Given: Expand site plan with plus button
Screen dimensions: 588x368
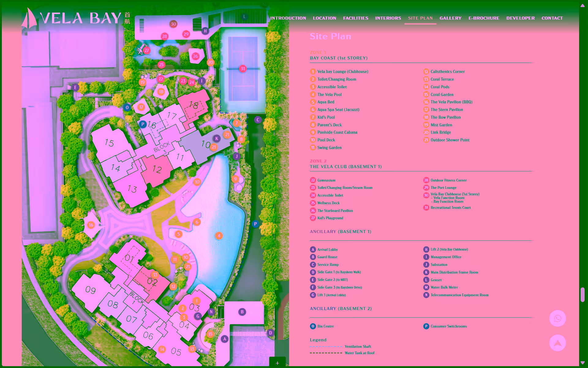Looking at the screenshot, I should pyautogui.click(x=277, y=363).
